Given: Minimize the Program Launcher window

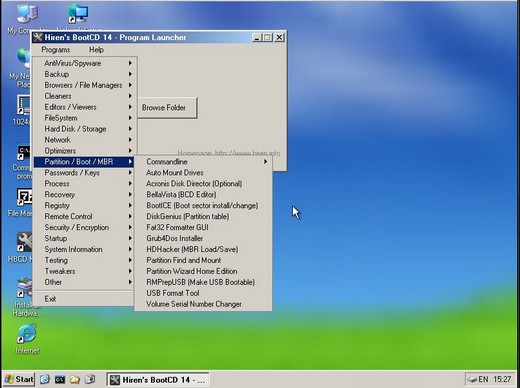Looking at the screenshot, I should pyautogui.click(x=256, y=38).
